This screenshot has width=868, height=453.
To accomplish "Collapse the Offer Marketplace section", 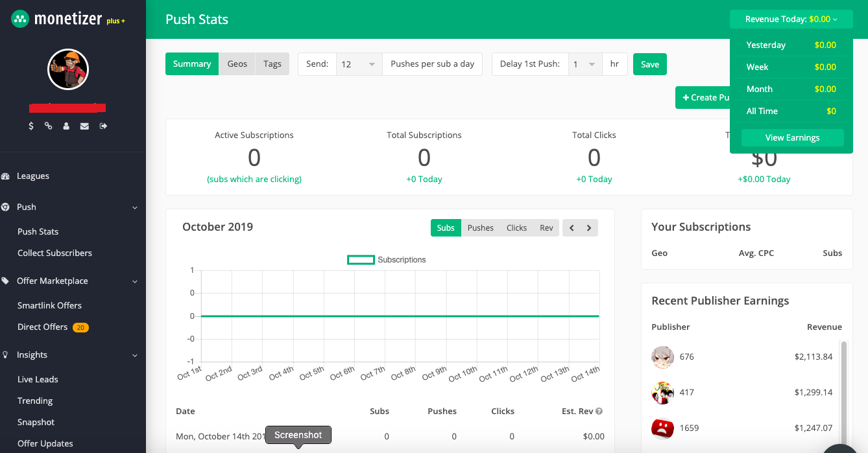I will coord(135,281).
